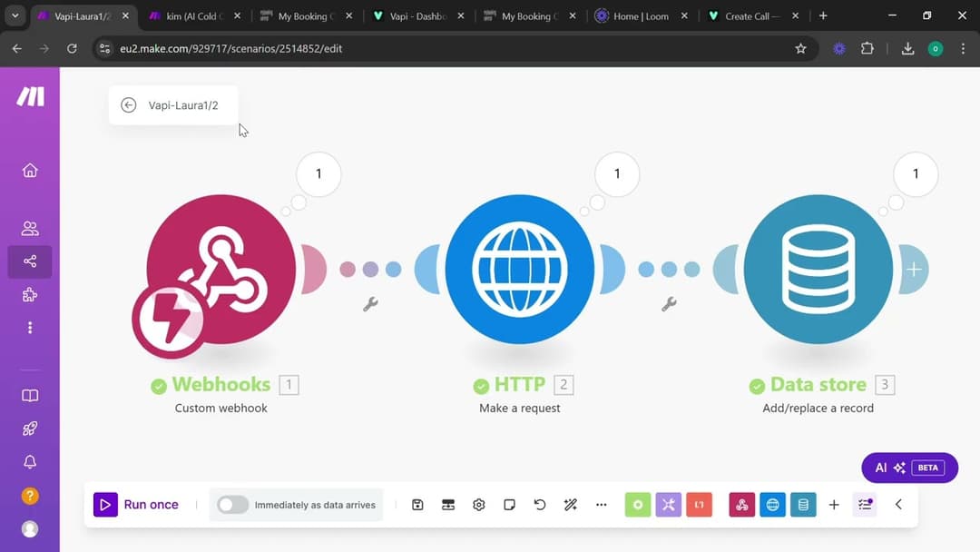Open scenario settings gear
The width and height of the screenshot is (980, 552).
[479, 505]
